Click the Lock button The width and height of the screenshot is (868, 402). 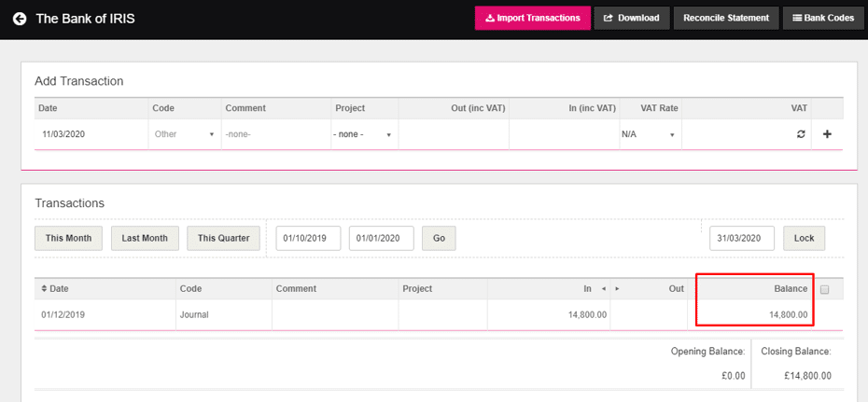(x=804, y=238)
